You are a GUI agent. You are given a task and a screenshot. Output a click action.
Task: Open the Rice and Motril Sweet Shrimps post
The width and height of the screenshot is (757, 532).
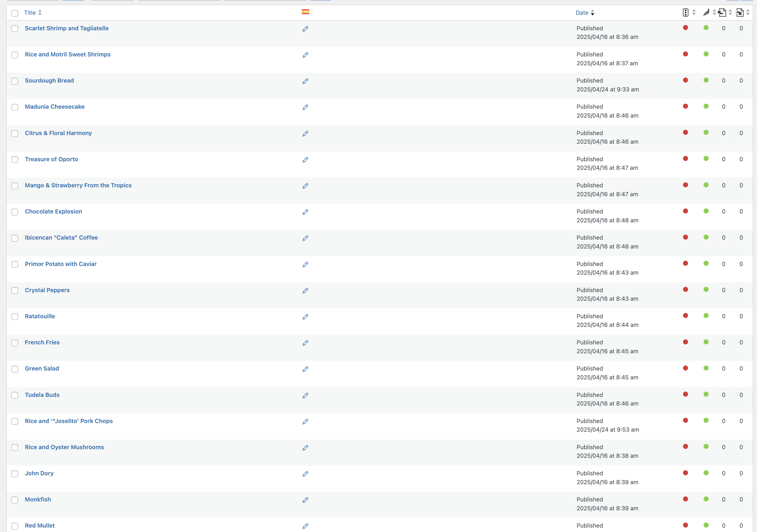click(68, 54)
